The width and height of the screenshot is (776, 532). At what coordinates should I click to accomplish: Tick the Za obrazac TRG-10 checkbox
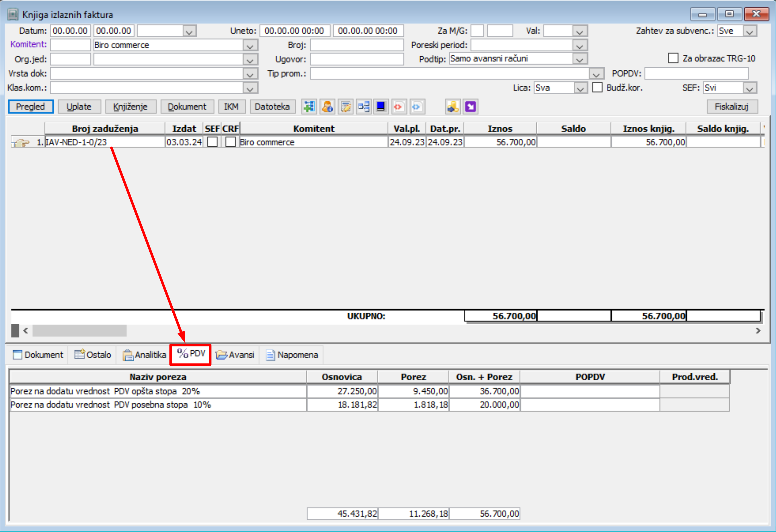(673, 58)
